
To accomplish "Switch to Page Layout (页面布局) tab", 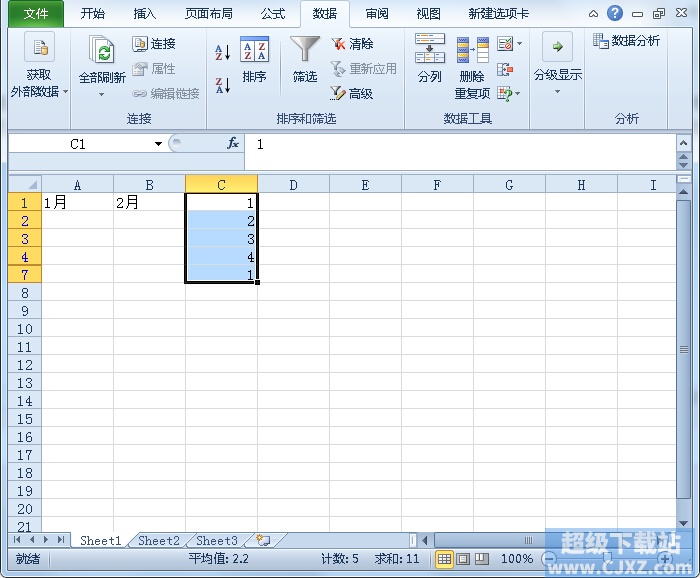I will pyautogui.click(x=209, y=14).
